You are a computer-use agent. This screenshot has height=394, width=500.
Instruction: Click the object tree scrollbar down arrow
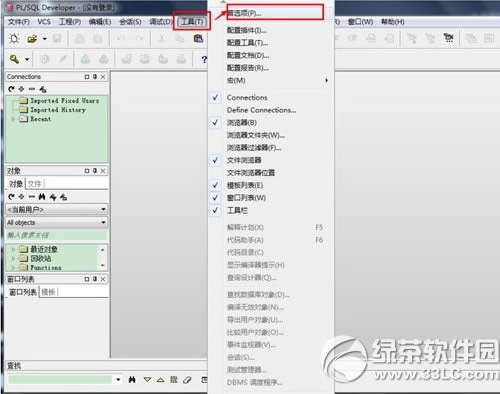pos(103,266)
